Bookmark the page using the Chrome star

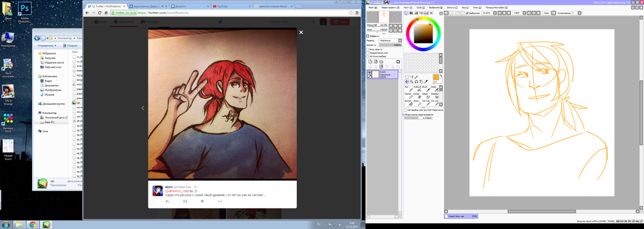[x=350, y=12]
